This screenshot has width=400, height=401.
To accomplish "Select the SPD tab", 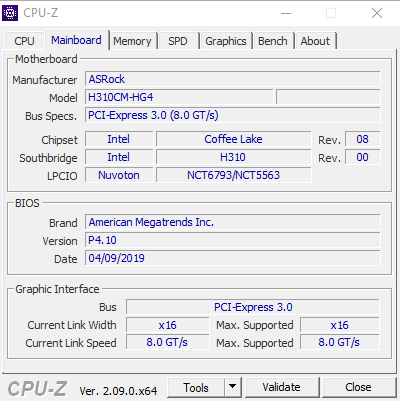I will [x=178, y=41].
